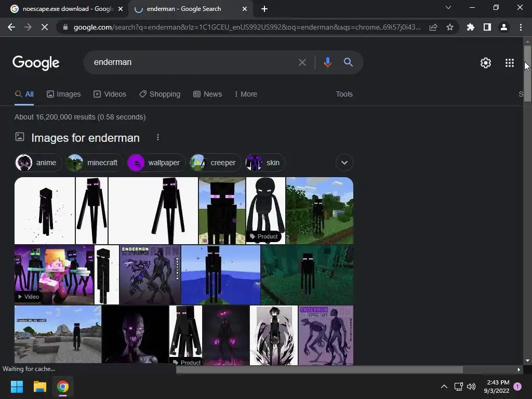Screen dimensions: 532x399
Task: Switch to Videos results tab
Action: coord(110,94)
